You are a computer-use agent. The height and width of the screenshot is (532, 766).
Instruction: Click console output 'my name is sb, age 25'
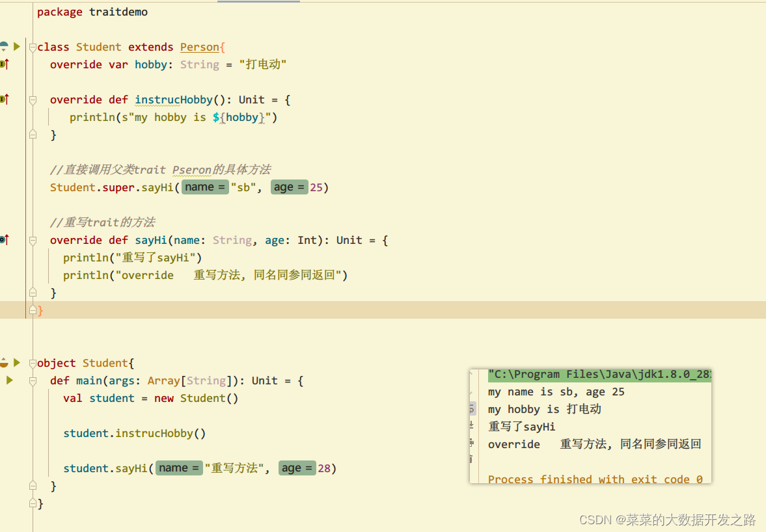click(x=556, y=392)
